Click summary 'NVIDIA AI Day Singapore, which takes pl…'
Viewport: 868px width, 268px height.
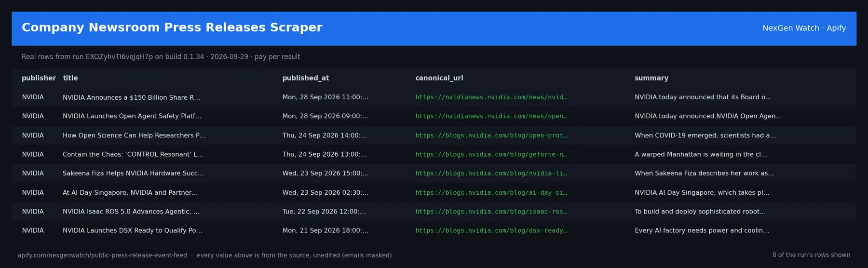point(702,192)
